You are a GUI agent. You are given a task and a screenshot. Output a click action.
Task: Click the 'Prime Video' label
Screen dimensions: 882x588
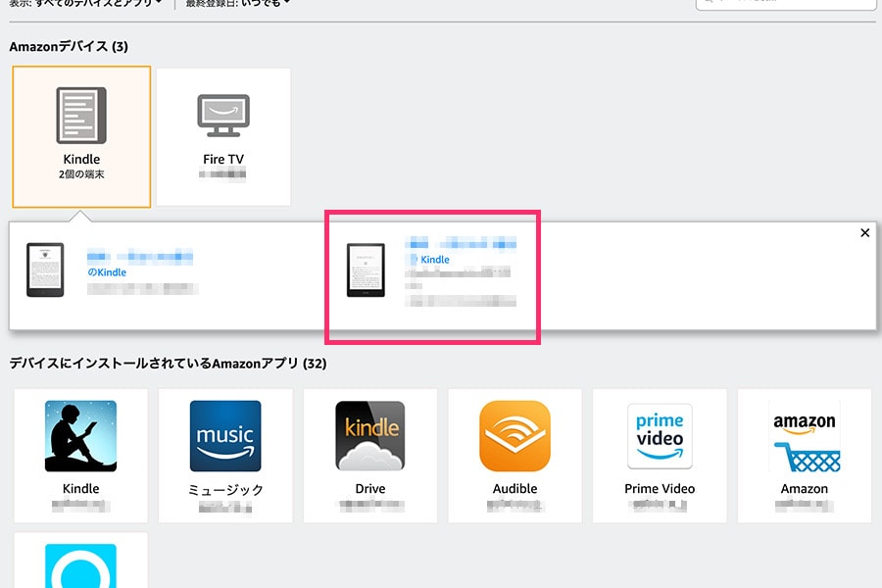[x=660, y=489]
